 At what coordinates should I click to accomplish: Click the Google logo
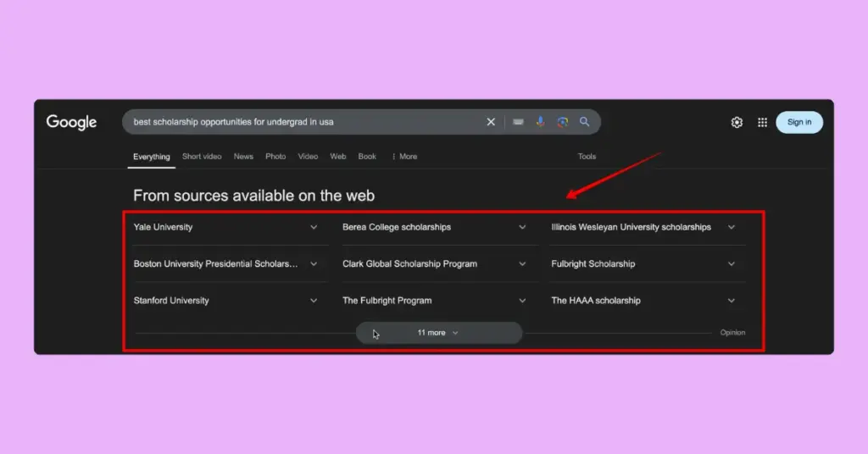[x=71, y=122]
